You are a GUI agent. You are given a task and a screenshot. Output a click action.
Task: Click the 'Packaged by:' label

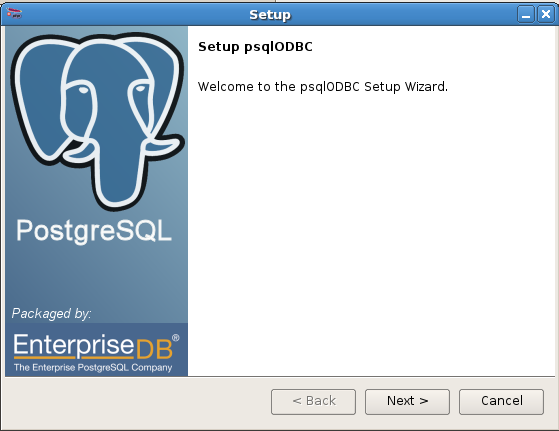click(x=51, y=314)
